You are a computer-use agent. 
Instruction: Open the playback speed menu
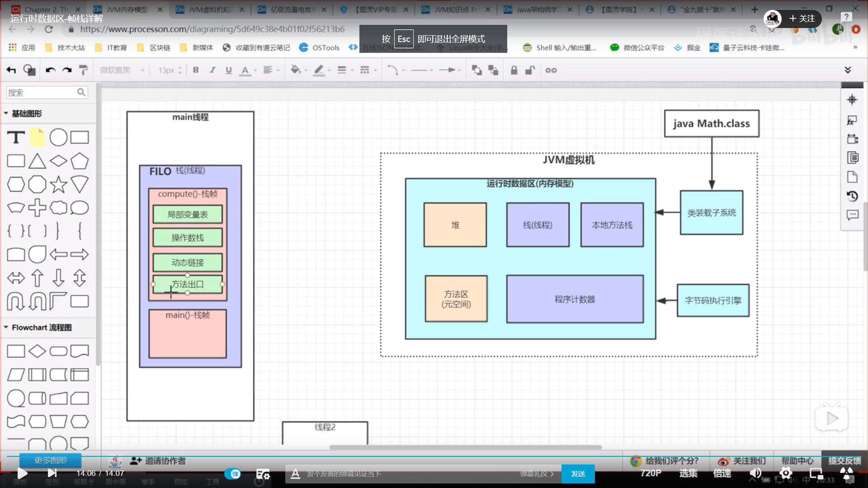click(722, 473)
